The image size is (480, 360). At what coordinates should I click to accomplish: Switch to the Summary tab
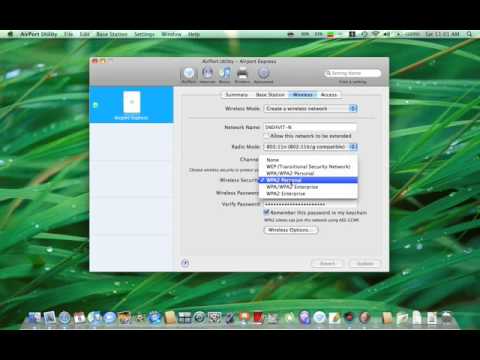click(x=237, y=95)
